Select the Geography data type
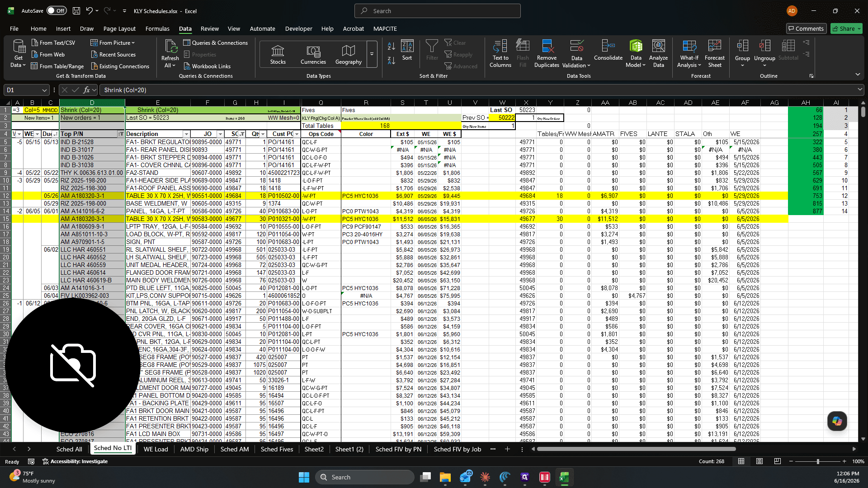 pyautogui.click(x=348, y=54)
